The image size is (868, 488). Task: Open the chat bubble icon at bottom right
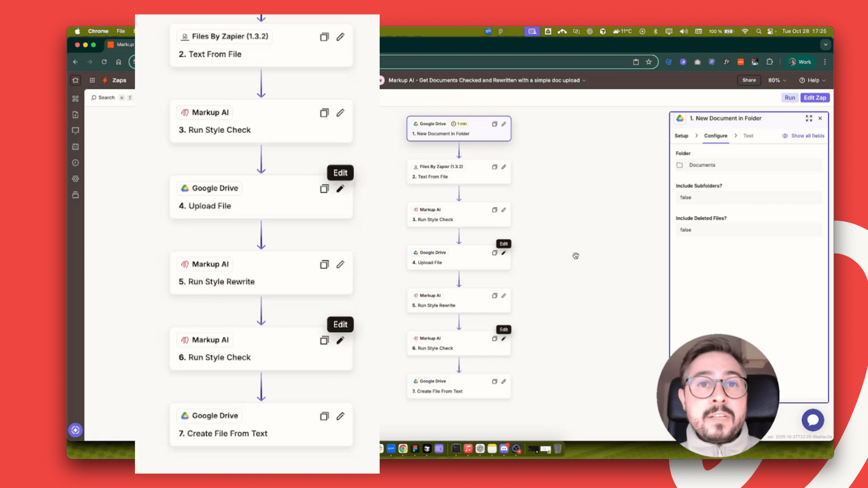tap(813, 420)
